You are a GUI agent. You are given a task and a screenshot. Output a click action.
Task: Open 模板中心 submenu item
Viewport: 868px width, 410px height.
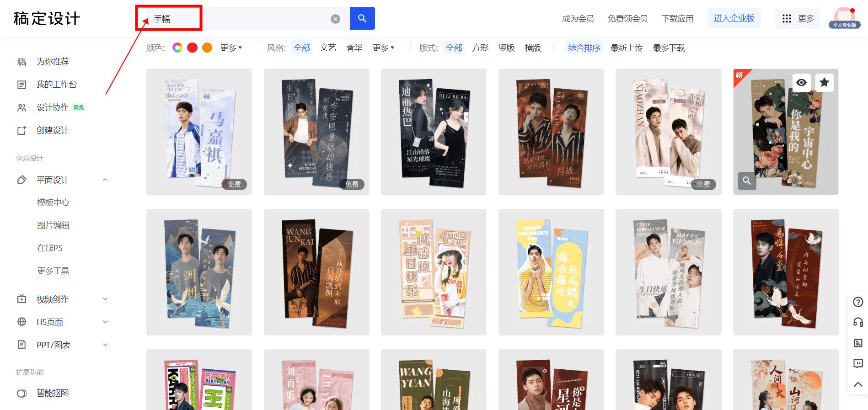[x=54, y=202]
